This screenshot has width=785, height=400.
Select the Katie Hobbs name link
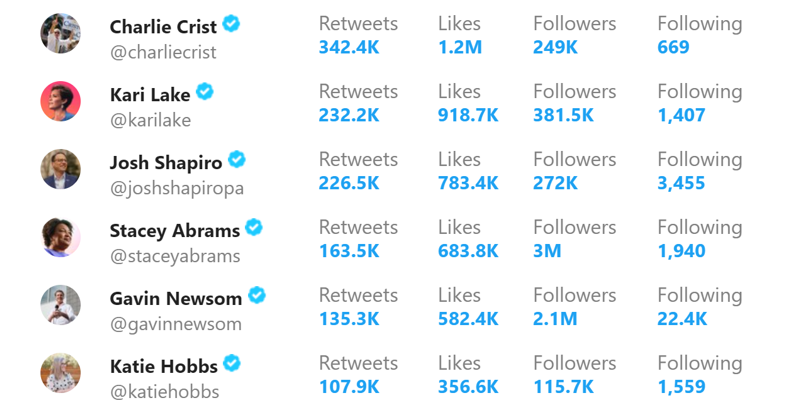164,366
